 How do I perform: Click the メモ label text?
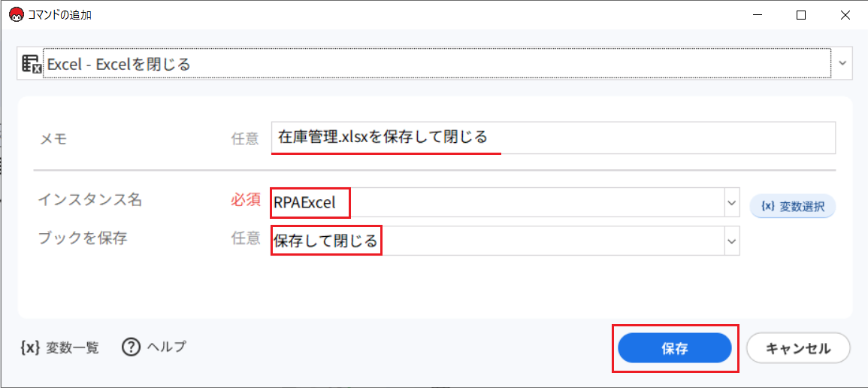click(x=53, y=138)
